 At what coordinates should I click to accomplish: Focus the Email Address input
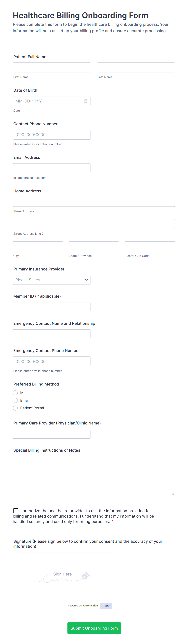coord(52,168)
